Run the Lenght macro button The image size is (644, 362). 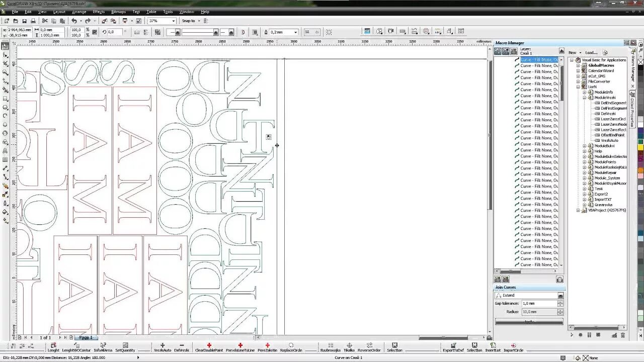tap(53, 347)
